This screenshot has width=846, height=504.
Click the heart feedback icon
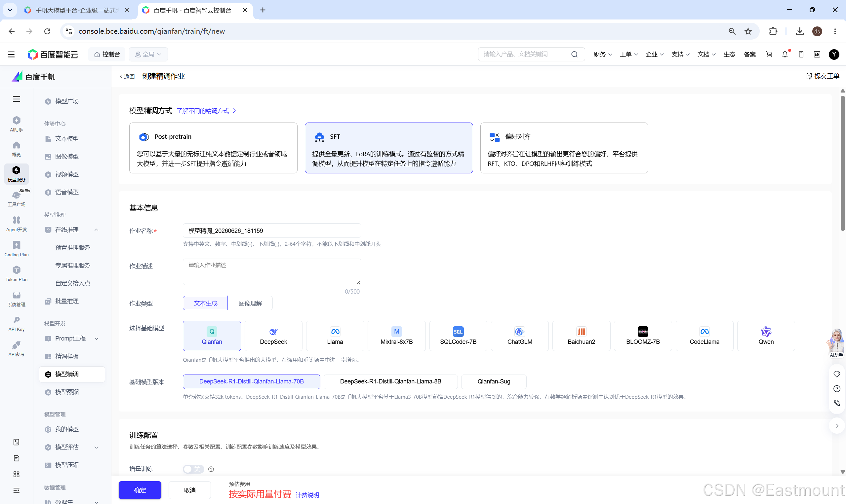tap(836, 374)
